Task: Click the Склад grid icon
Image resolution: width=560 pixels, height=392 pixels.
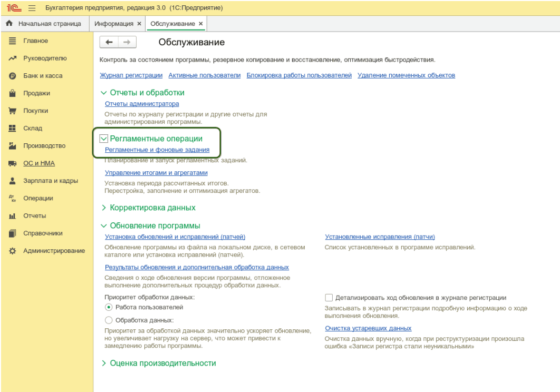Action: 12,128
